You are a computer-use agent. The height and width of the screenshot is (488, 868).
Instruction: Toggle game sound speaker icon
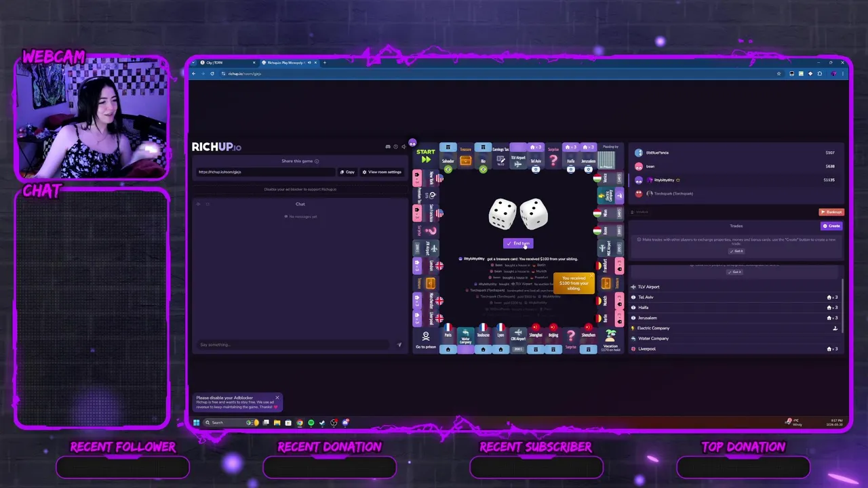[x=404, y=146]
